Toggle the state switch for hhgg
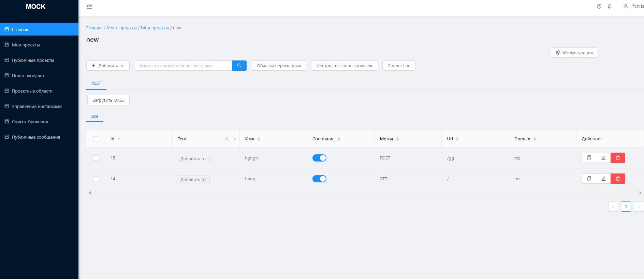The width and height of the screenshot is (644, 279). click(x=319, y=179)
